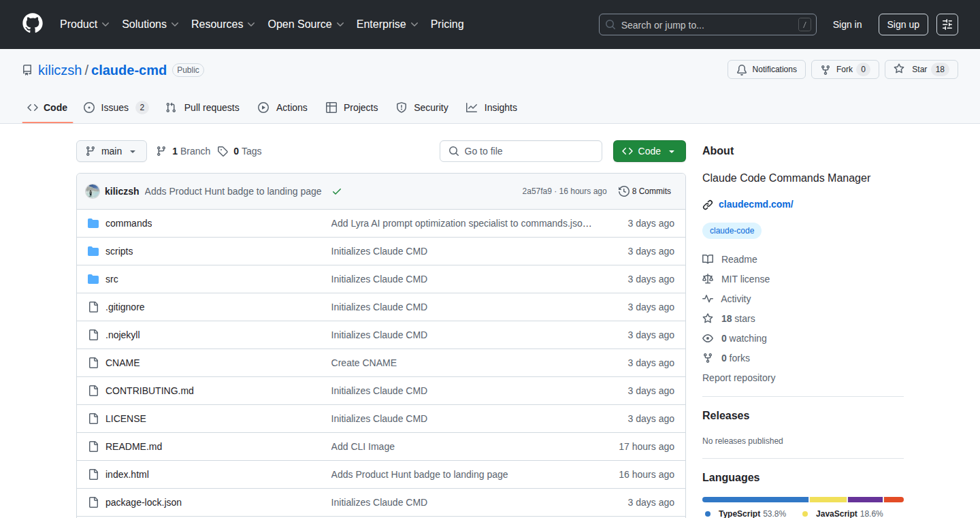Open the Add CLI Image commit message
Screen dimensions: 980x518
(x=363, y=447)
